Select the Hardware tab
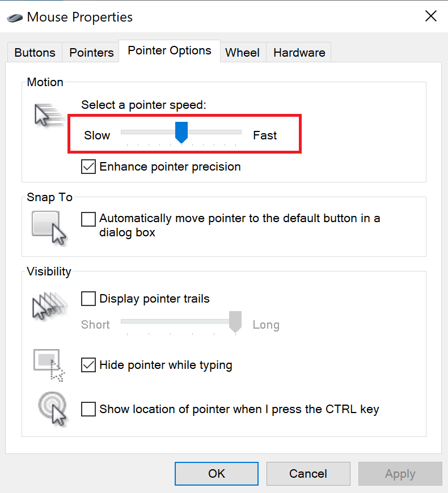This screenshot has height=493, width=448. [x=299, y=53]
